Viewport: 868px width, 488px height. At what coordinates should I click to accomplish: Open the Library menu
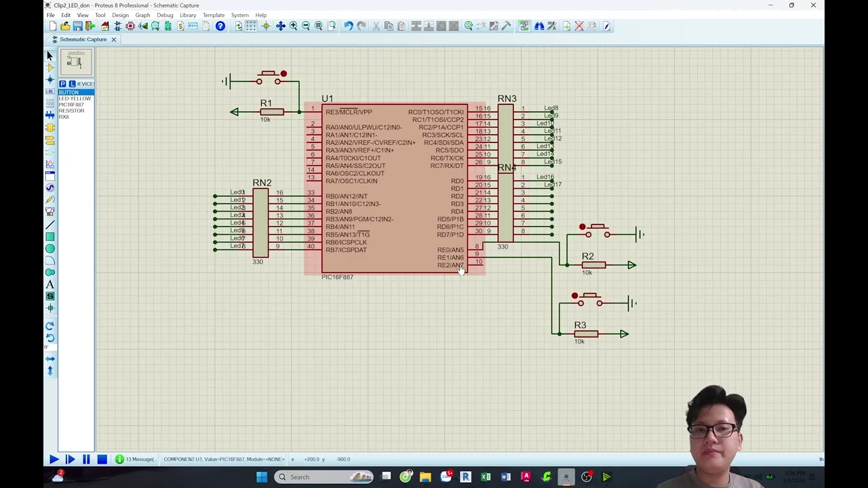click(188, 15)
